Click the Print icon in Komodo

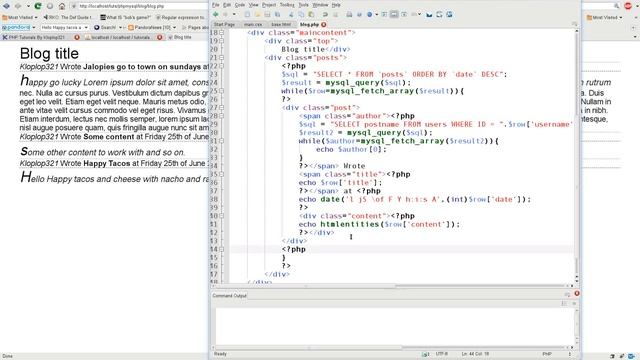349,14
